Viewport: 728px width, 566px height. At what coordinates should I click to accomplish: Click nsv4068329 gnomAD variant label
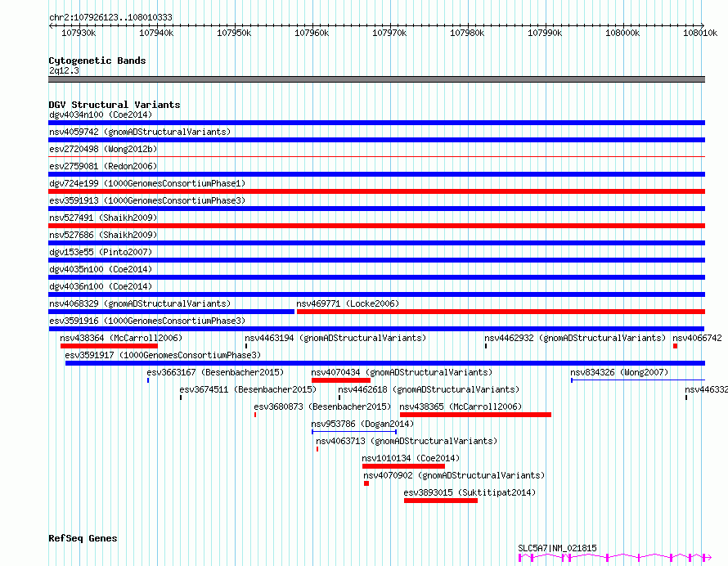point(140,303)
